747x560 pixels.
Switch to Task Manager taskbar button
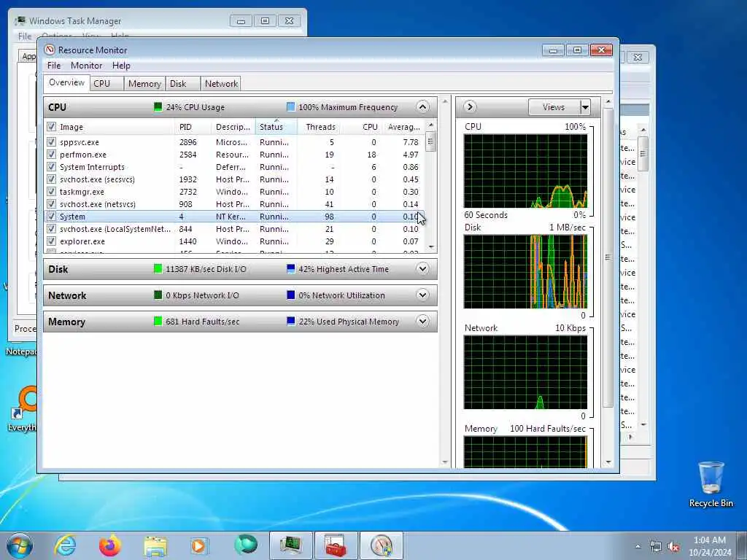pyautogui.click(x=290, y=545)
